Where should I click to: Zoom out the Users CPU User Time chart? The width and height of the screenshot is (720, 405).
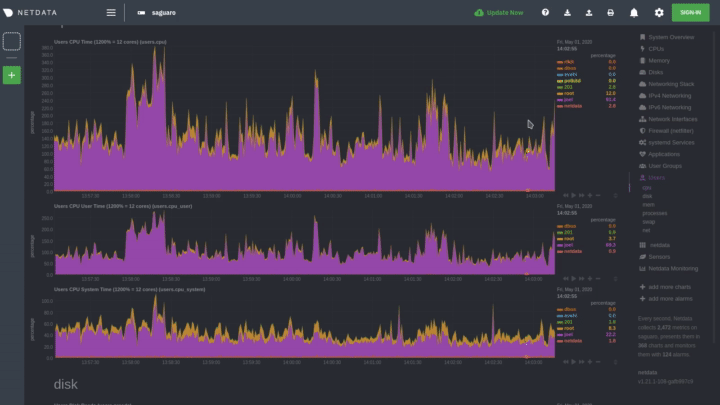598,279
